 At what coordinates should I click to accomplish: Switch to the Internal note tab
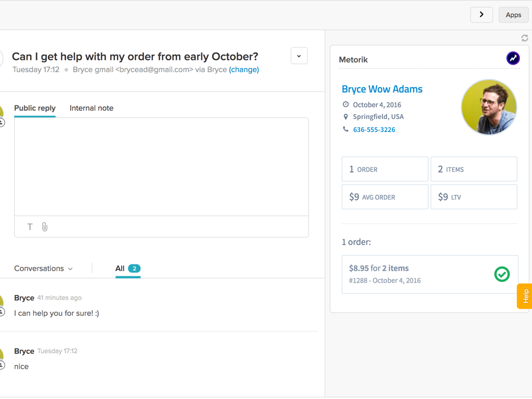click(x=91, y=108)
